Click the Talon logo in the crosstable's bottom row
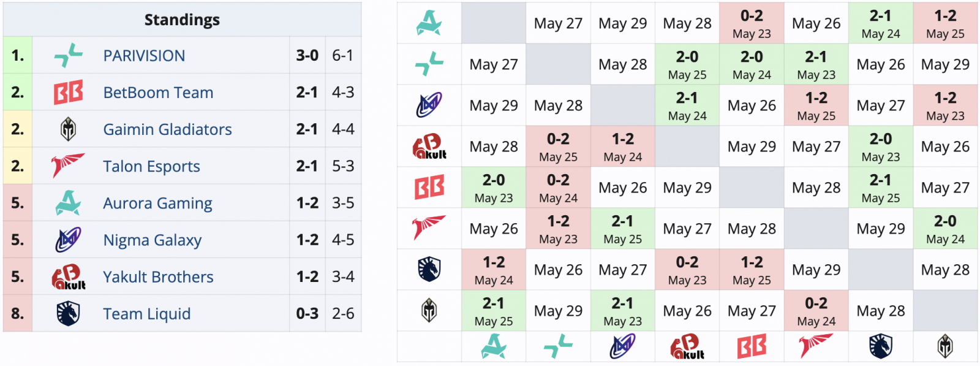Screen dimensions: 980x366 click(816, 347)
